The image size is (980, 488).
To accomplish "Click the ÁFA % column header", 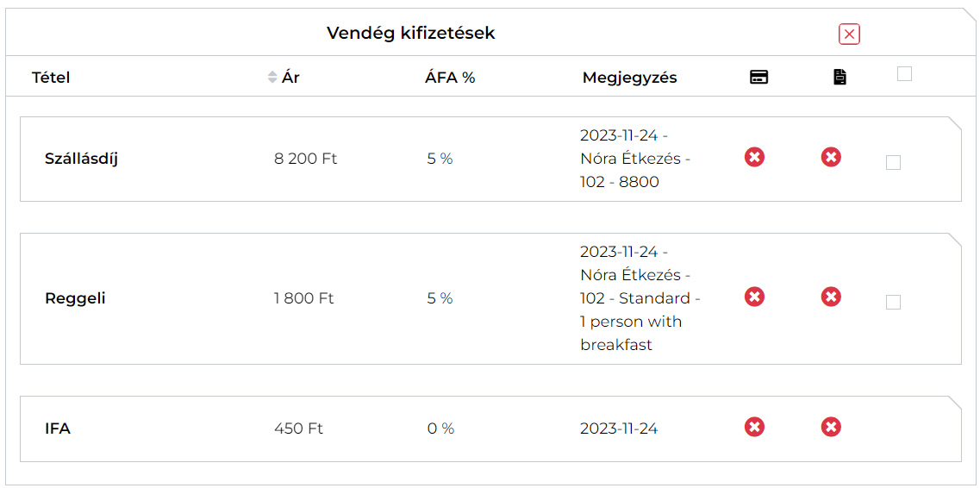I will pyautogui.click(x=450, y=78).
